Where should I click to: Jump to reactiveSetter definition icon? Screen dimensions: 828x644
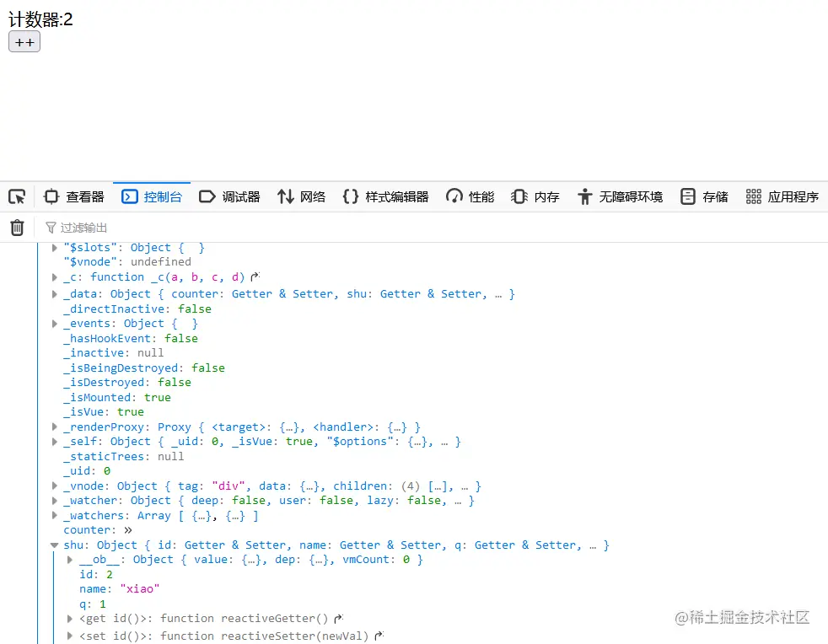click(379, 636)
